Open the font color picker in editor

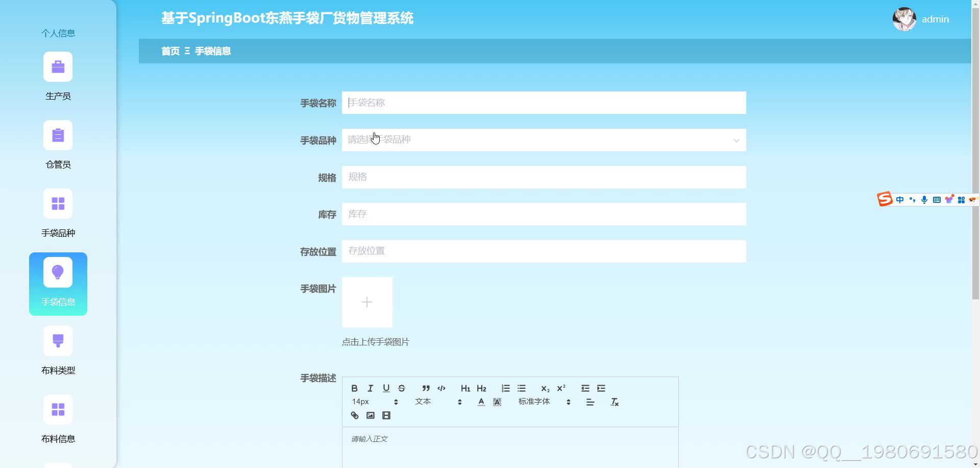click(480, 402)
